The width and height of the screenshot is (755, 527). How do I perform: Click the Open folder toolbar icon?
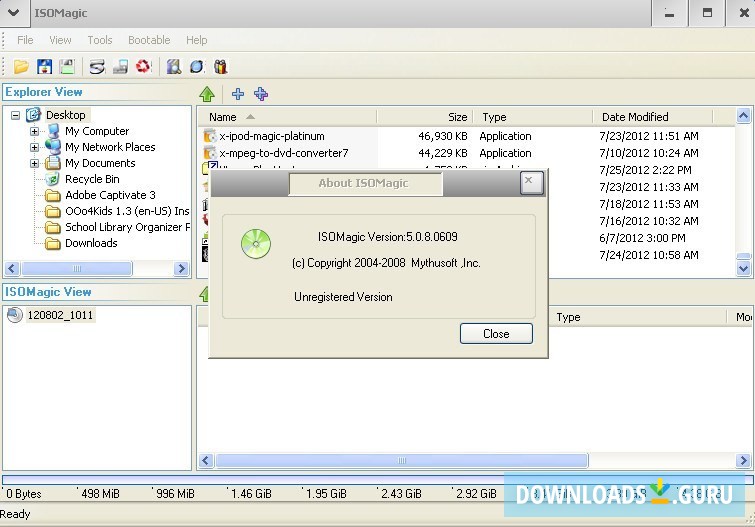21,66
